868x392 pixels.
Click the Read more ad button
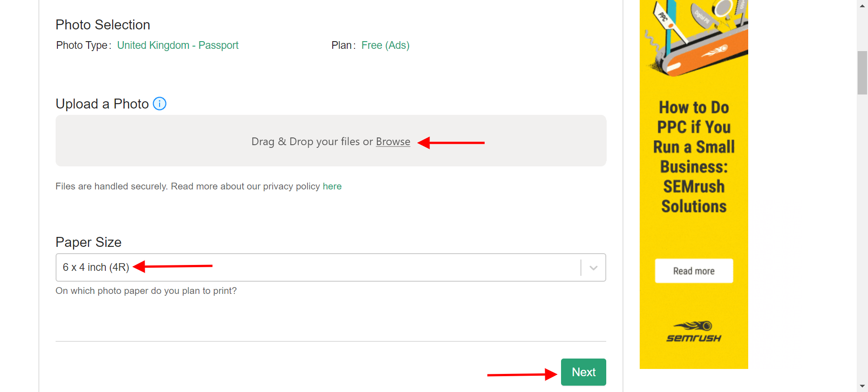pos(693,271)
